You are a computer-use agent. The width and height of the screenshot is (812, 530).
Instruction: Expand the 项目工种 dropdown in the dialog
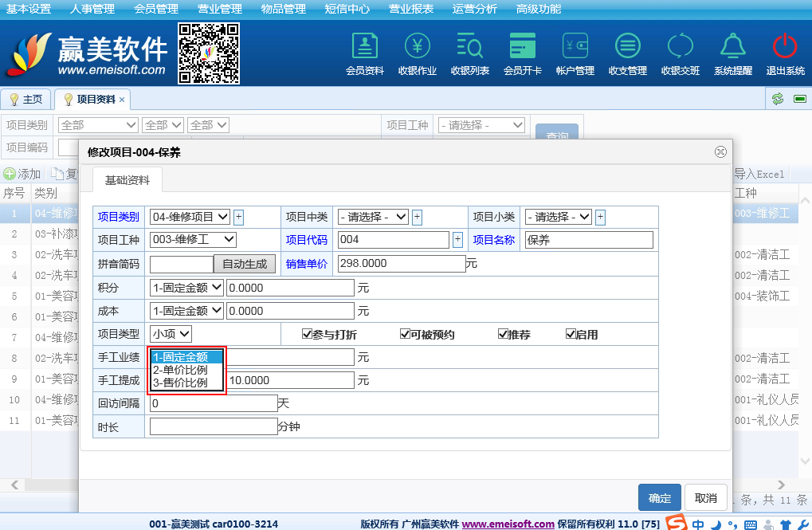(x=193, y=239)
